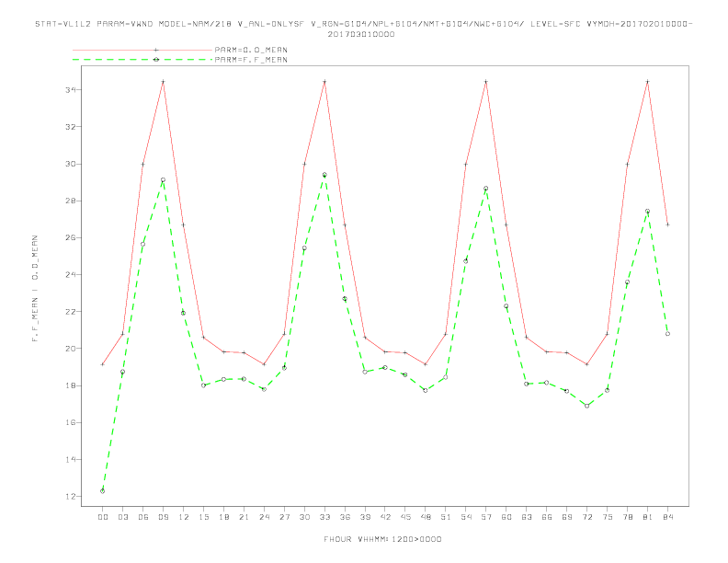Click the x-axis tick label 06
This screenshot has height=563, width=728.
[x=143, y=517]
